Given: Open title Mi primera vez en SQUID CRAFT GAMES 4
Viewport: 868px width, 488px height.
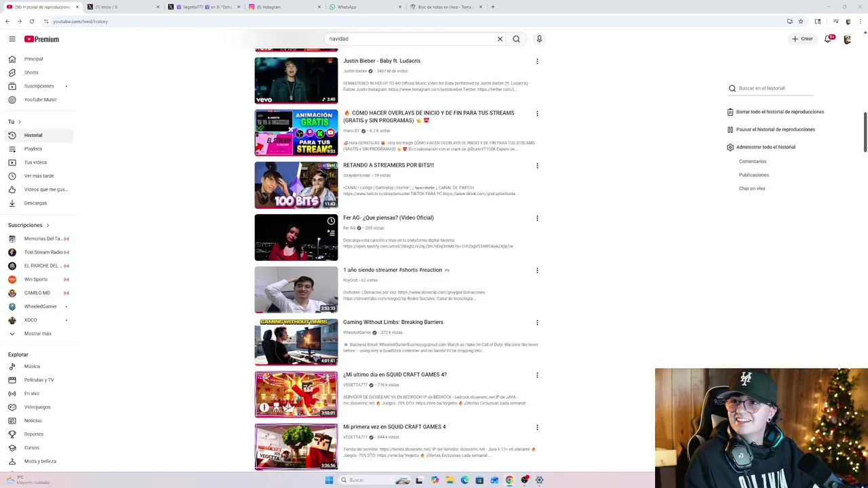Looking at the screenshot, I should coord(394,427).
